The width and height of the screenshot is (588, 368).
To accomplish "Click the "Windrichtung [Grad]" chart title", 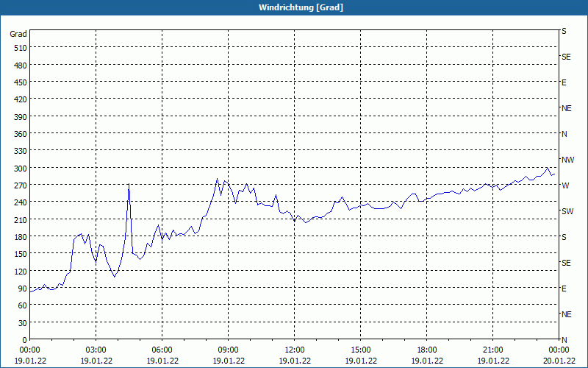I will (x=301, y=7).
